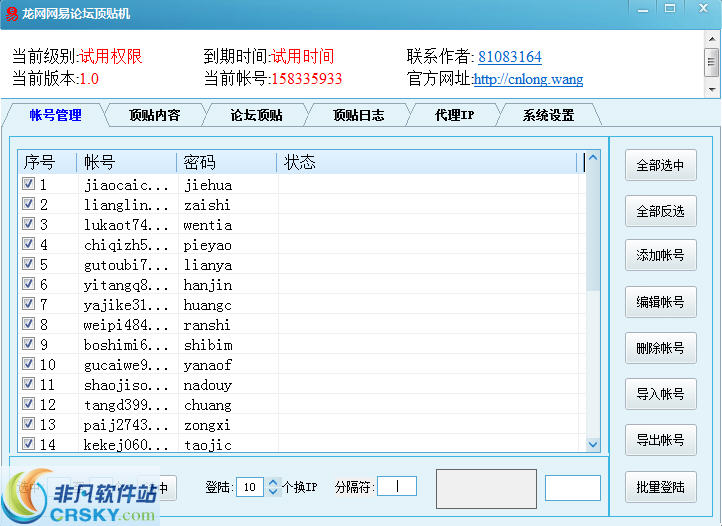722x526 pixels.
Task: Toggle checkbox for row 12 tangd399
Action: point(28,403)
